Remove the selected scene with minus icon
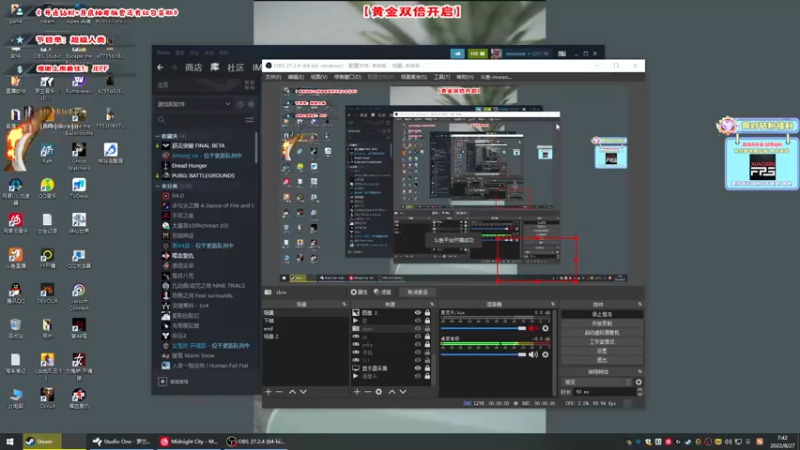Image resolution: width=800 pixels, height=450 pixels. point(279,392)
